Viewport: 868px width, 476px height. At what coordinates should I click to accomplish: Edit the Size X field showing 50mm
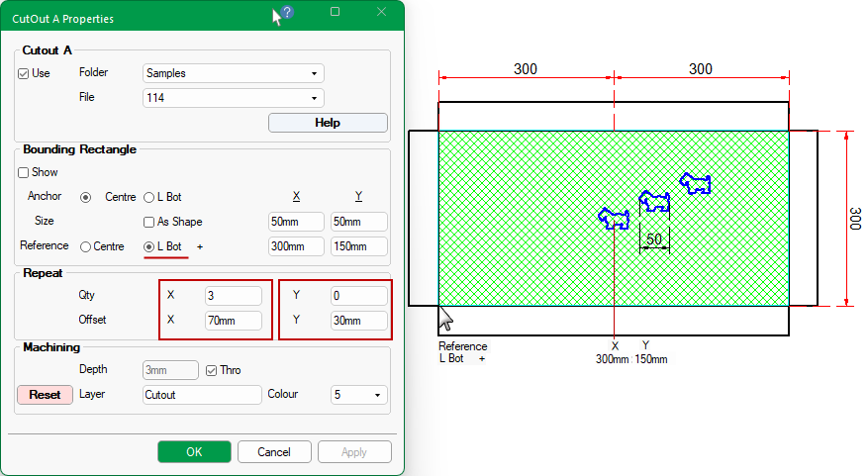click(296, 222)
